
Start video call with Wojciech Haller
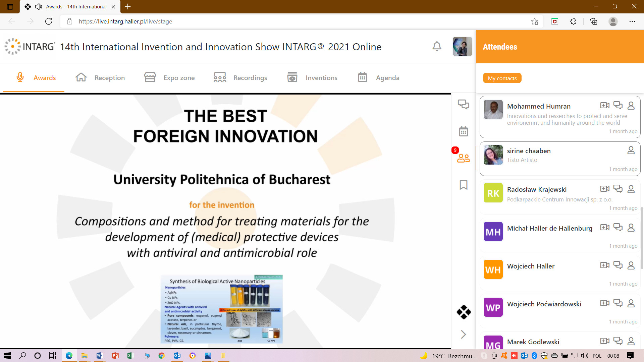tap(605, 265)
